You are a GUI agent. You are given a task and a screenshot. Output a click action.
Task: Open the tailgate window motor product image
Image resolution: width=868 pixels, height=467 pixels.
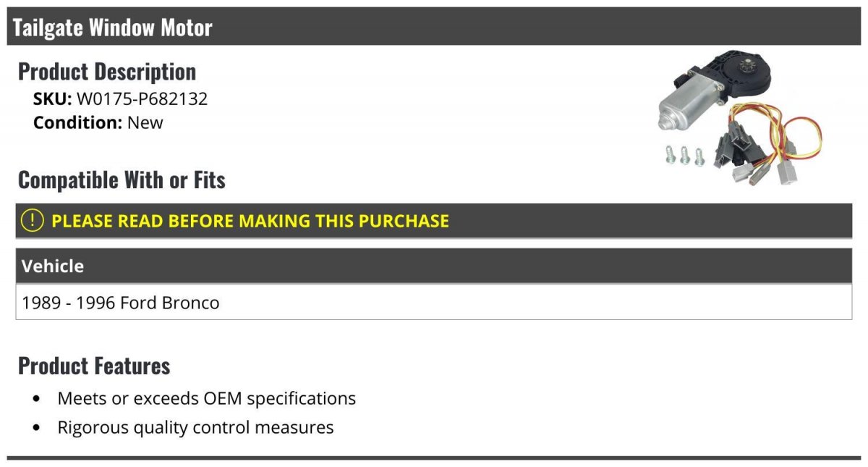tap(739, 119)
